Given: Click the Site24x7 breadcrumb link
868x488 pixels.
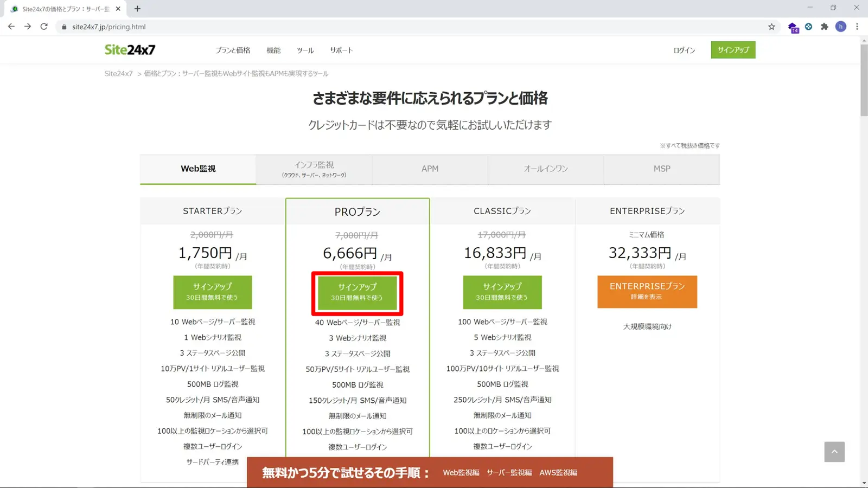Looking at the screenshot, I should pyautogui.click(x=118, y=74).
